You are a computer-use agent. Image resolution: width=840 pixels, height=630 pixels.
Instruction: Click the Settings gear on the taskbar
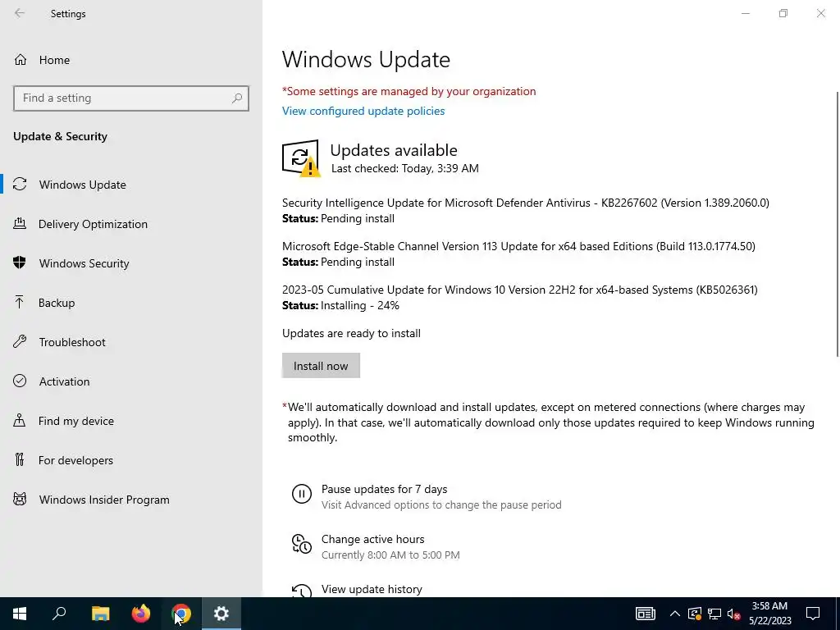click(221, 614)
